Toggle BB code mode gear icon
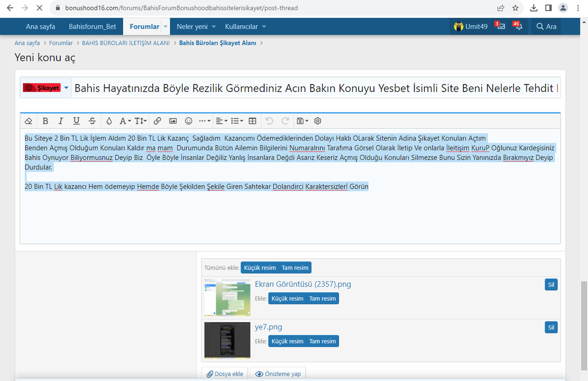Screen dimensions: 588x381 (x=318, y=121)
